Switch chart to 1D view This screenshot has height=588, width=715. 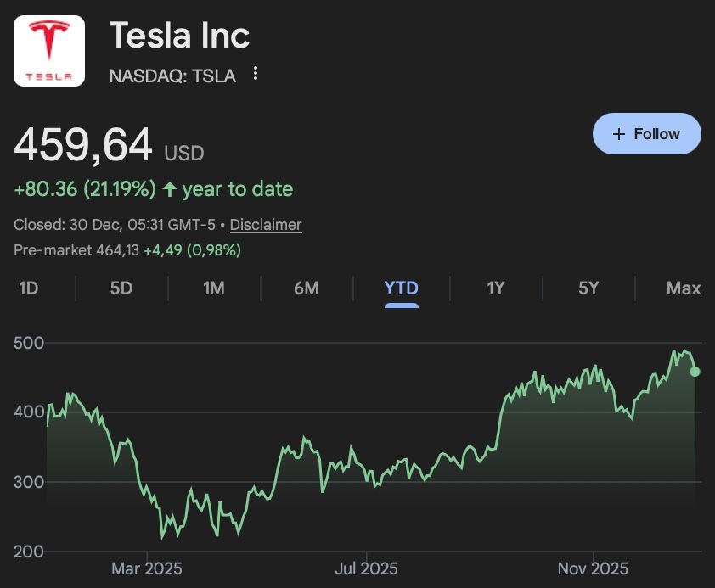click(28, 288)
